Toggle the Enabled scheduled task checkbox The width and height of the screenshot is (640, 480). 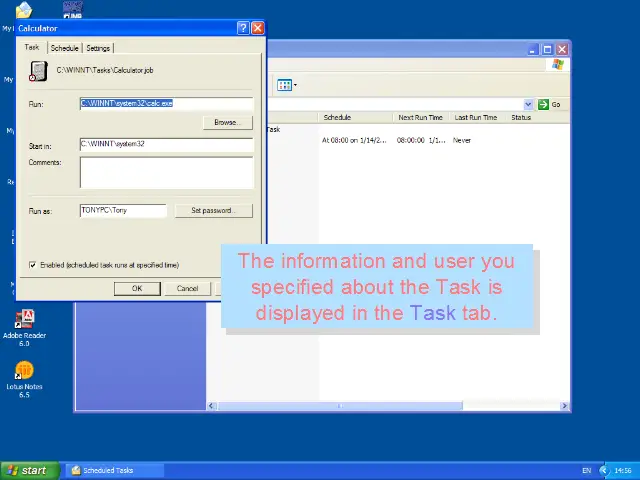[33, 265]
